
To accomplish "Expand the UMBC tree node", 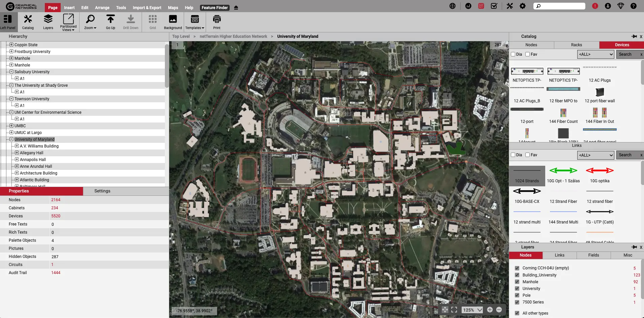I will 11,126.
